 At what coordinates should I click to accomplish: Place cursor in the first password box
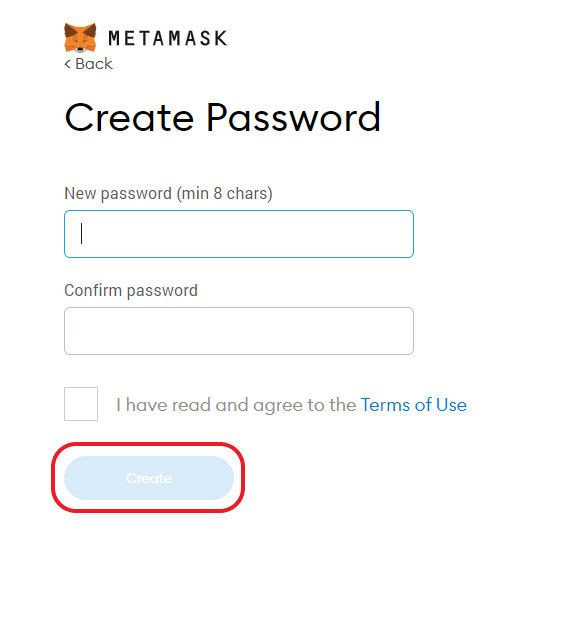(x=239, y=234)
